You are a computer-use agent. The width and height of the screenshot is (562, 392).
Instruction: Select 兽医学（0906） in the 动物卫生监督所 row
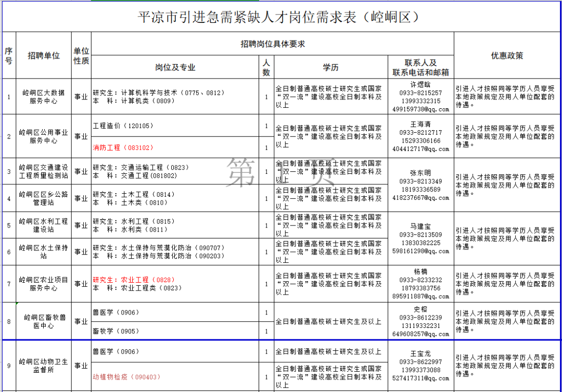(175, 351)
